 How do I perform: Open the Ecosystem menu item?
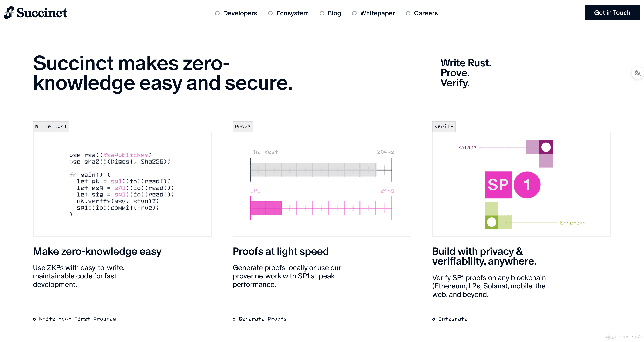[288, 13]
